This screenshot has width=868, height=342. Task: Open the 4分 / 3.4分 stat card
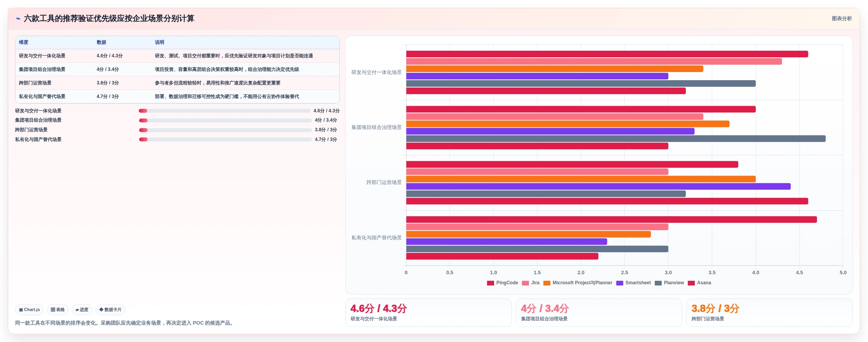tap(599, 313)
